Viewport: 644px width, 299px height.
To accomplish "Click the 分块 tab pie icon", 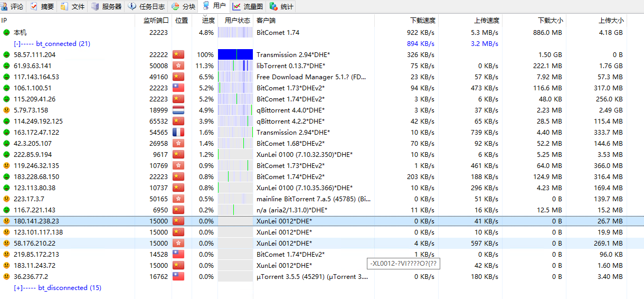I will click(x=175, y=6).
